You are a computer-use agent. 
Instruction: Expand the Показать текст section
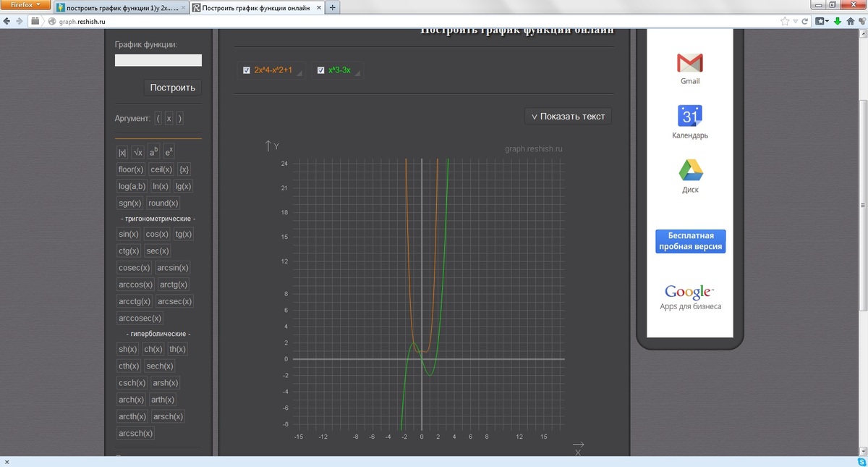[568, 117]
